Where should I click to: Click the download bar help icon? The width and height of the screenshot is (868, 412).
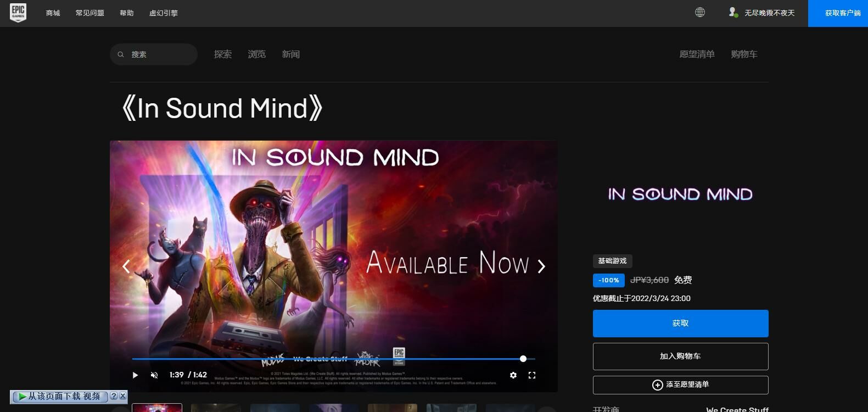tap(114, 396)
